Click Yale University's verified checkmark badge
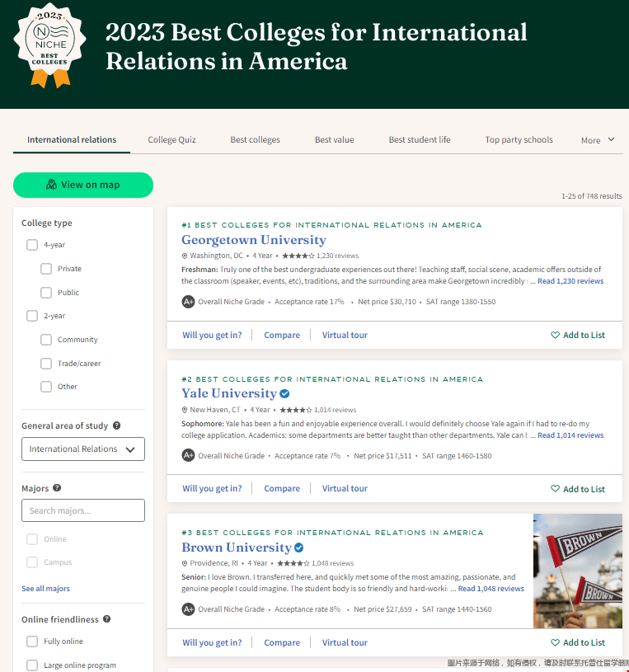 (284, 393)
